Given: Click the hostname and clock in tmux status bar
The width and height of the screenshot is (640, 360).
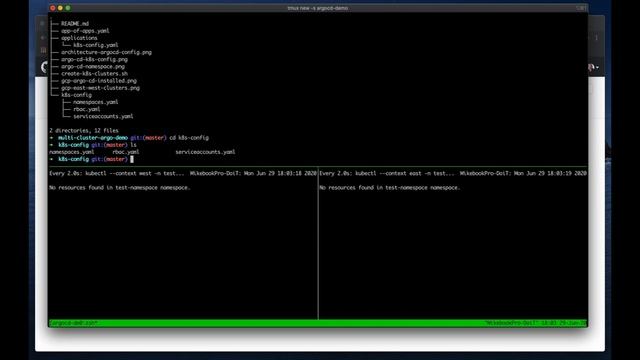Looking at the screenshot, I should [535, 323].
